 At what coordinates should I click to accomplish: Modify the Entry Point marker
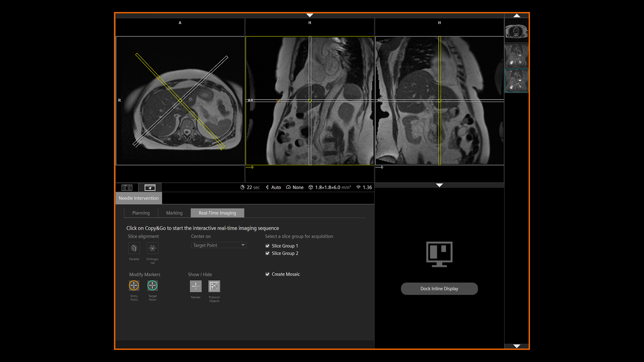click(134, 285)
